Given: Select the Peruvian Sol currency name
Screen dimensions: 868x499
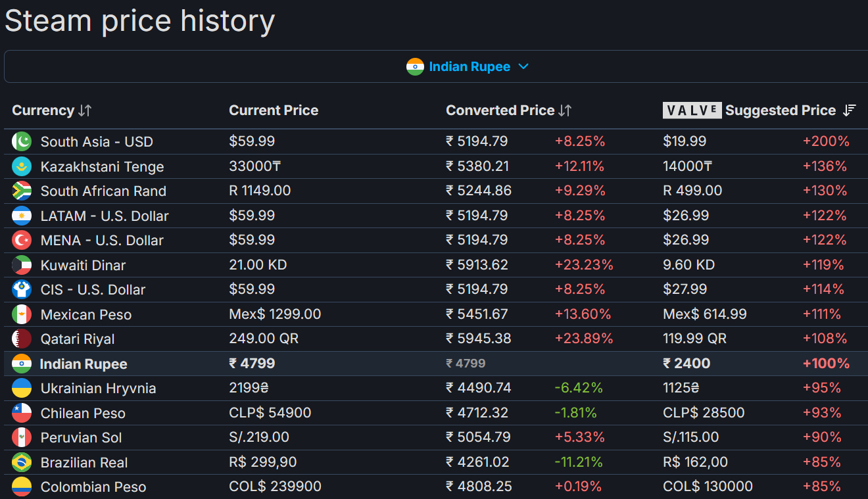Looking at the screenshot, I should (82, 438).
